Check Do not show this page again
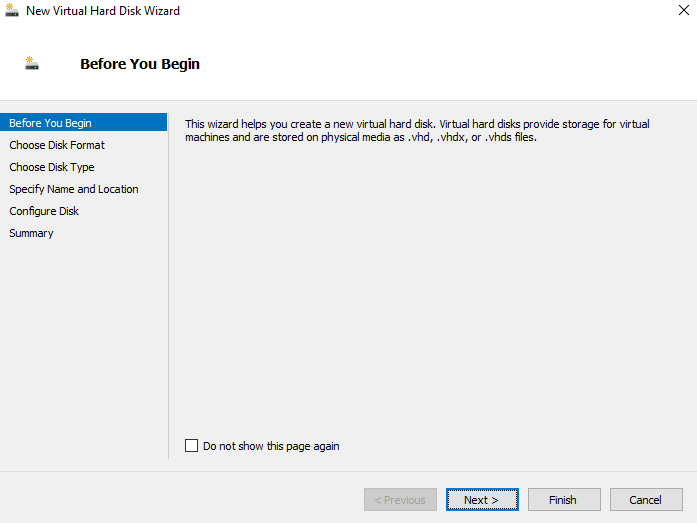697x523 pixels. point(192,446)
